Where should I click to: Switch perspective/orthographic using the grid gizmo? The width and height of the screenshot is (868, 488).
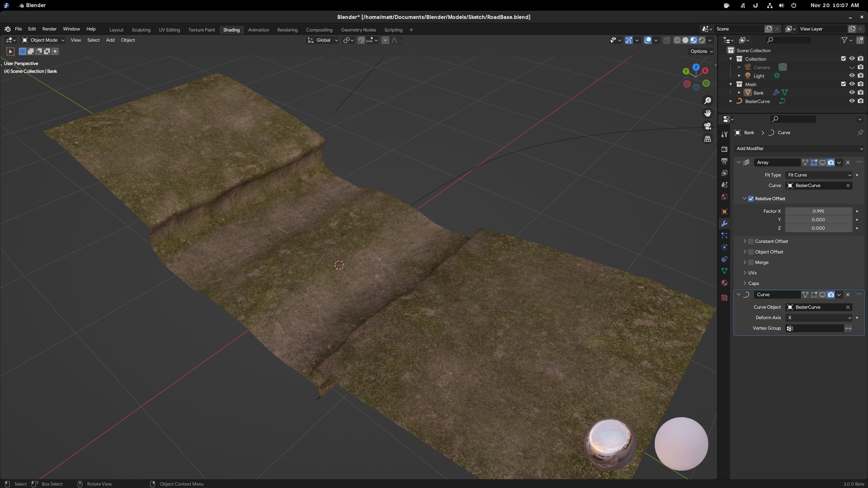point(708,139)
